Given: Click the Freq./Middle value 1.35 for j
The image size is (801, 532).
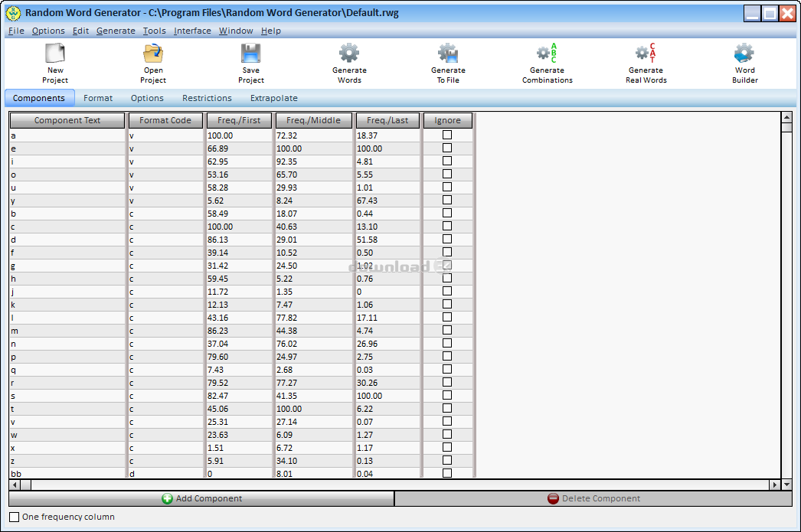Looking at the screenshot, I should [x=313, y=292].
